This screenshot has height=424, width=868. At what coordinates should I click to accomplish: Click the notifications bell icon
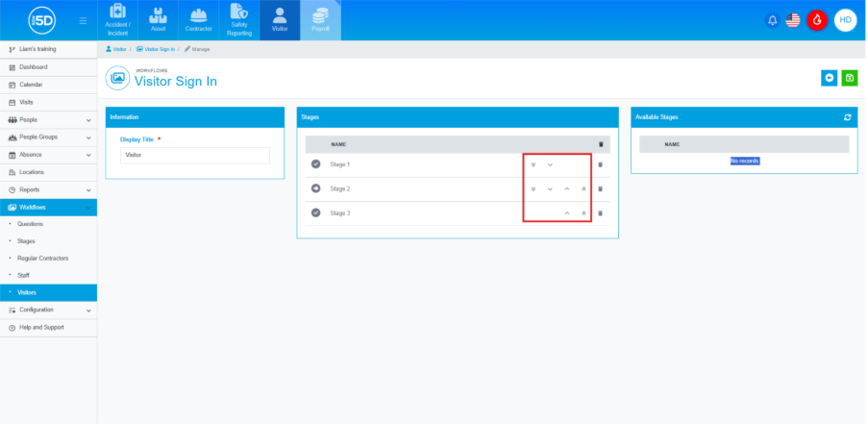click(772, 20)
